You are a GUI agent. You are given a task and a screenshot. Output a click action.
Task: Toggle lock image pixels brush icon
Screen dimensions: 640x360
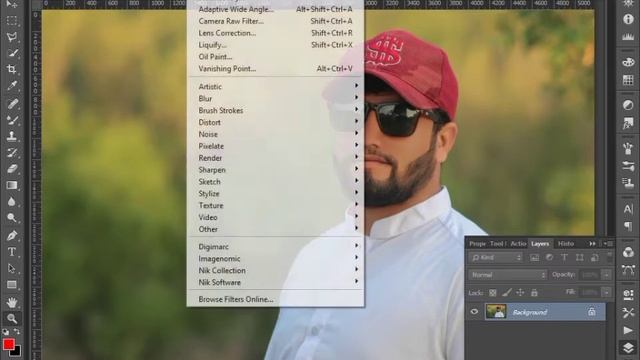click(507, 293)
